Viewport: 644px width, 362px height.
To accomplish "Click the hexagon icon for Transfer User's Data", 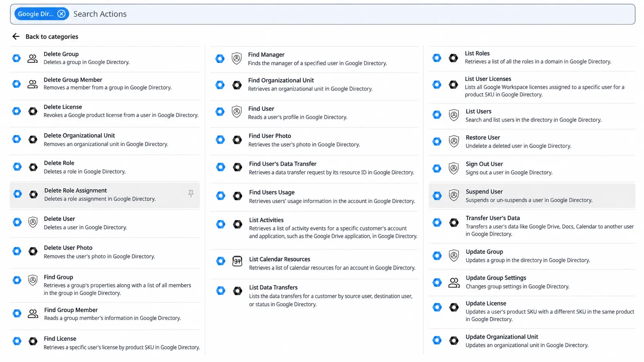I will point(454,222).
